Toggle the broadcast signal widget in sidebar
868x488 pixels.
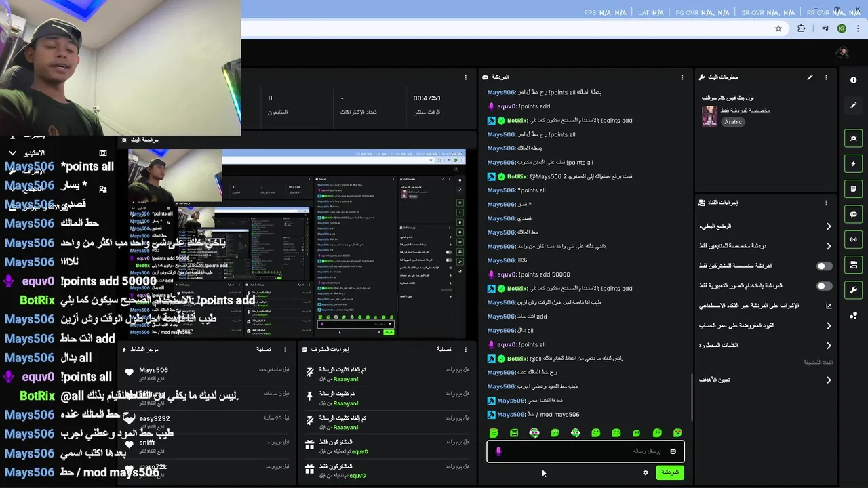click(853, 239)
